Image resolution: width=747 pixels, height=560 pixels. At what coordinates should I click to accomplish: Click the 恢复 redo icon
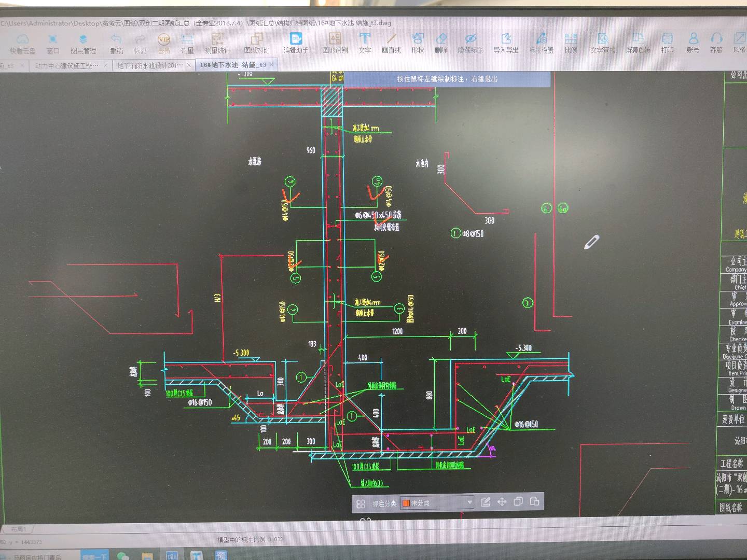(x=140, y=44)
